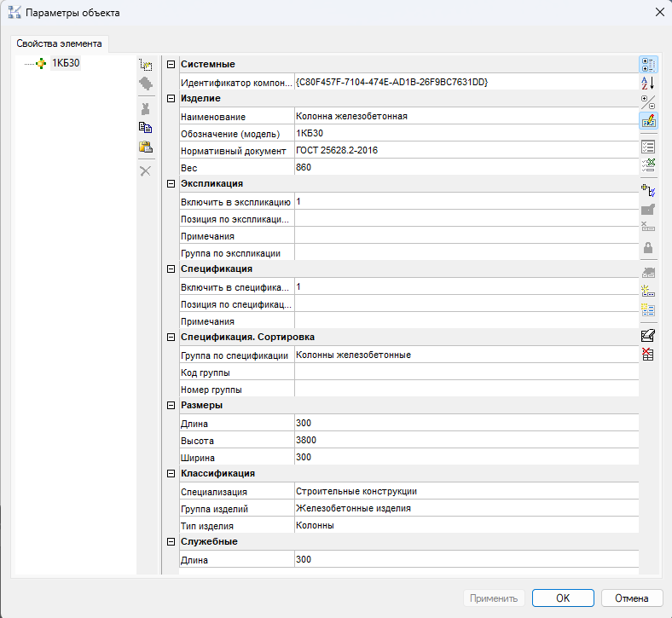672x618 pixels.
Task: Click the alphabetical A-Z sort icon
Action: coord(647,83)
